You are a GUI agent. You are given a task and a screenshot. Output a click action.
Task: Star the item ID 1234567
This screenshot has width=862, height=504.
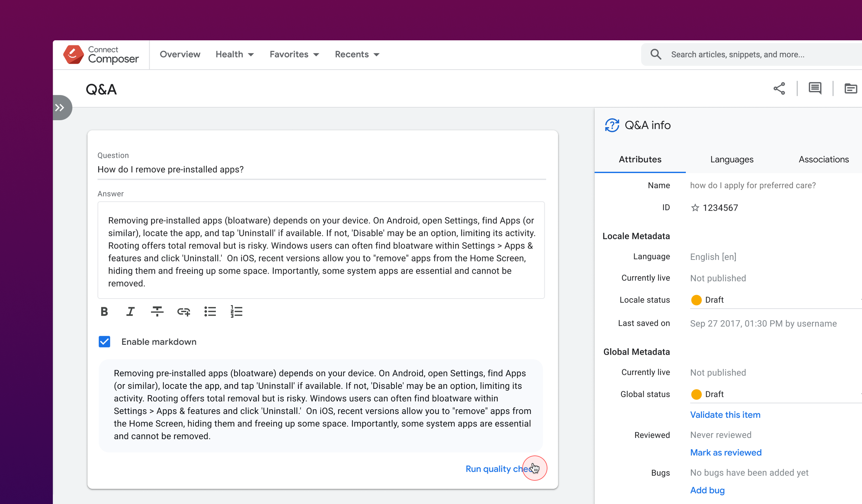pyautogui.click(x=695, y=208)
